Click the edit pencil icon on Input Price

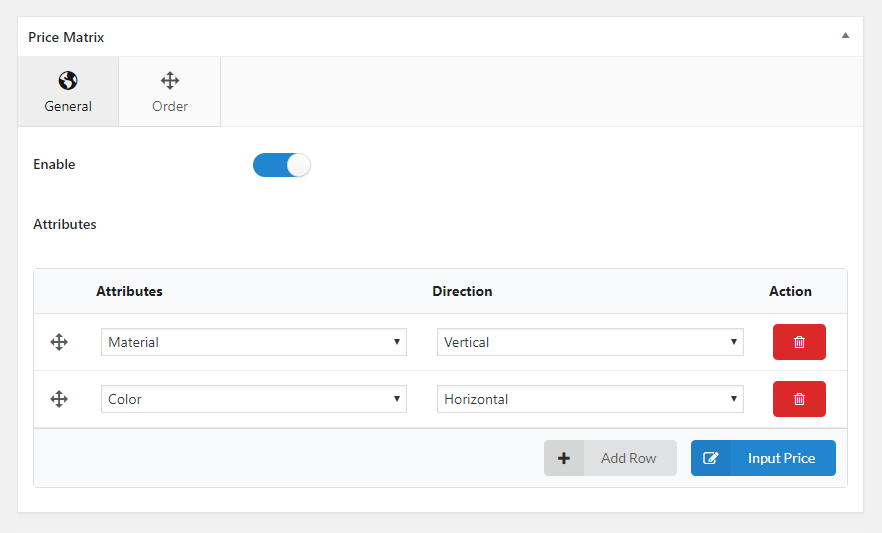coord(711,458)
